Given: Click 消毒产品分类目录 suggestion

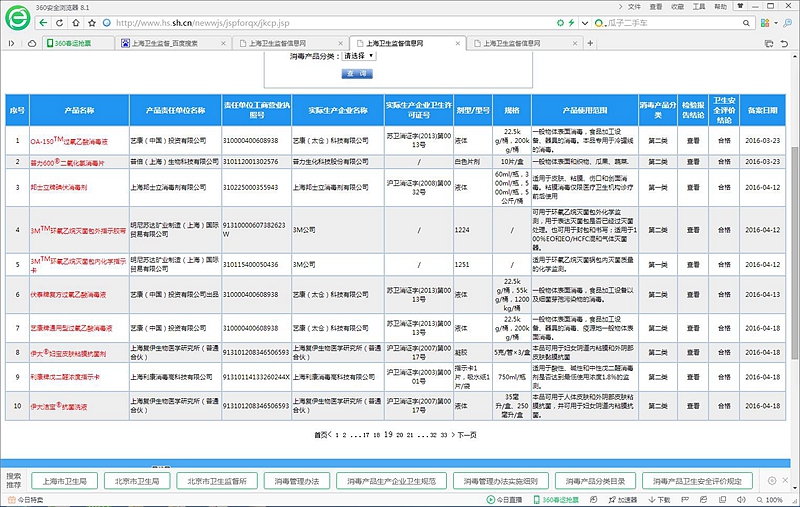Looking at the screenshot, I should (x=595, y=481).
